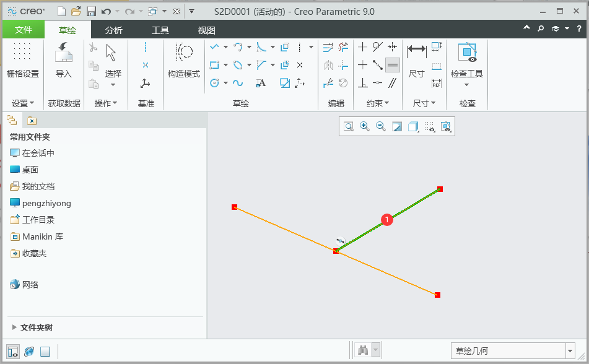Open the Centerline tool dropdown arrow
Viewport: 589px width, 364px height.
(x=312, y=47)
